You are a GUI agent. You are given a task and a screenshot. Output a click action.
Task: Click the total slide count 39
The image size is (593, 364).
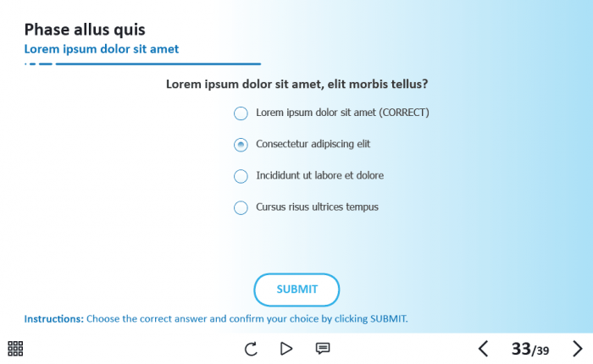(542, 351)
